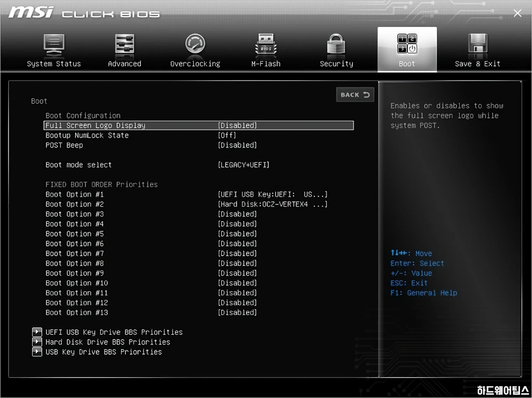Click arrow icon beside UEFI USB Key Drive BBS
The width and height of the screenshot is (532, 398).
tap(37, 332)
